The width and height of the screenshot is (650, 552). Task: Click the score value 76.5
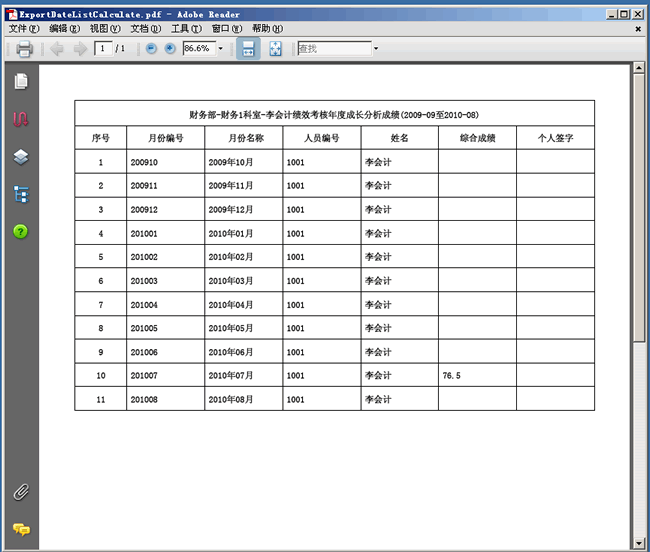pyautogui.click(x=451, y=376)
